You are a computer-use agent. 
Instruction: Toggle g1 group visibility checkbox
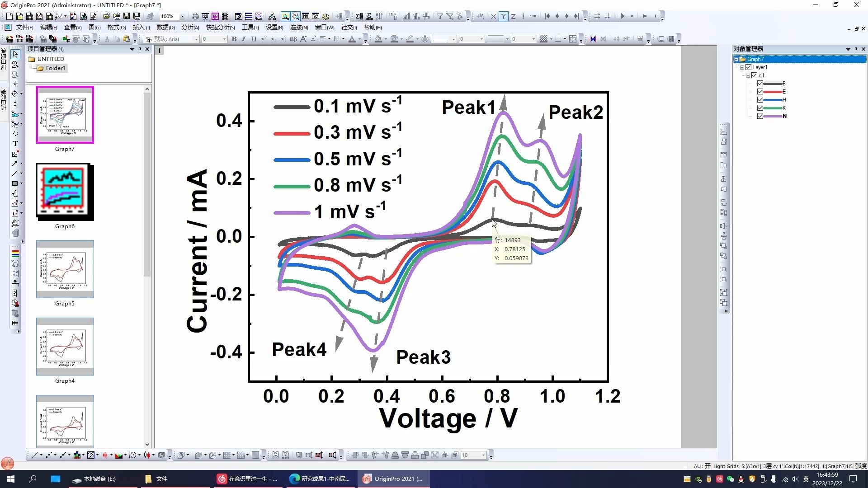pos(755,75)
